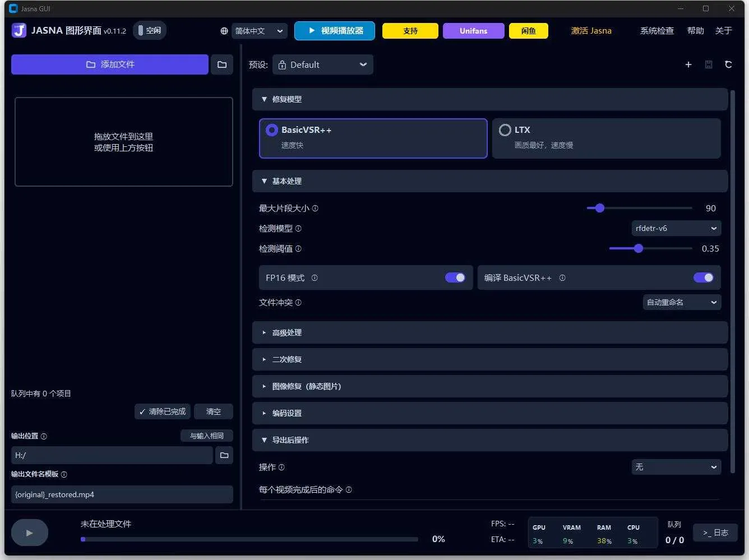
Task: Click the 清除已完成 button
Action: click(x=163, y=412)
